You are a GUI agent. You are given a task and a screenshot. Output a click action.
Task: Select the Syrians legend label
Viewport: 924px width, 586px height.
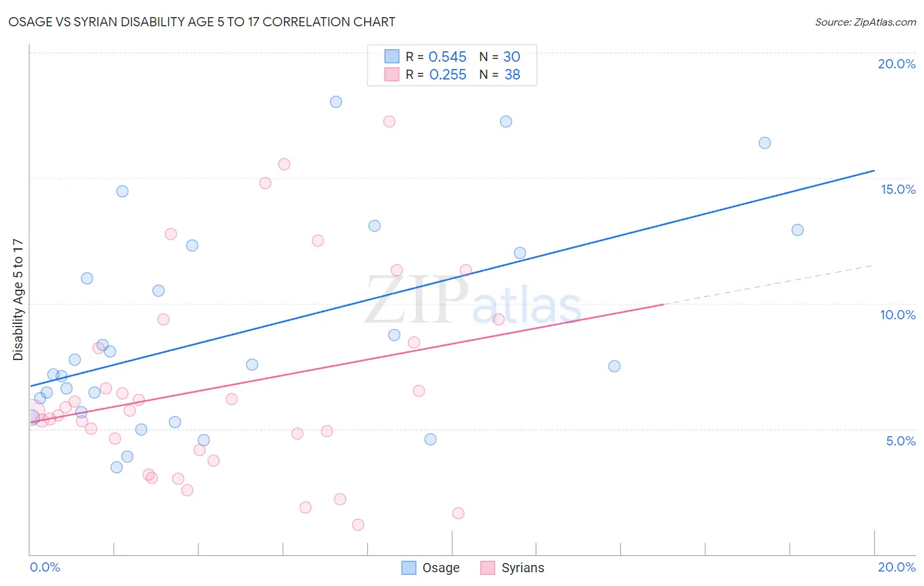(522, 568)
